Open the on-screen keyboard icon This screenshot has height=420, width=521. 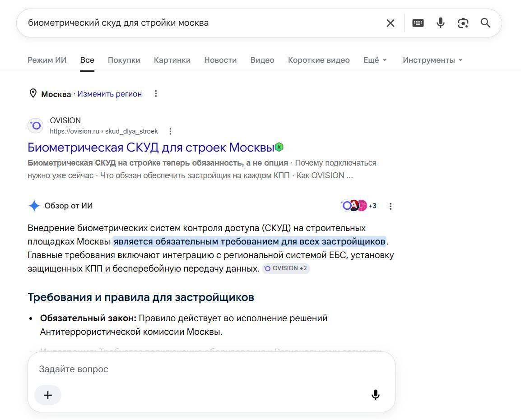(x=418, y=23)
